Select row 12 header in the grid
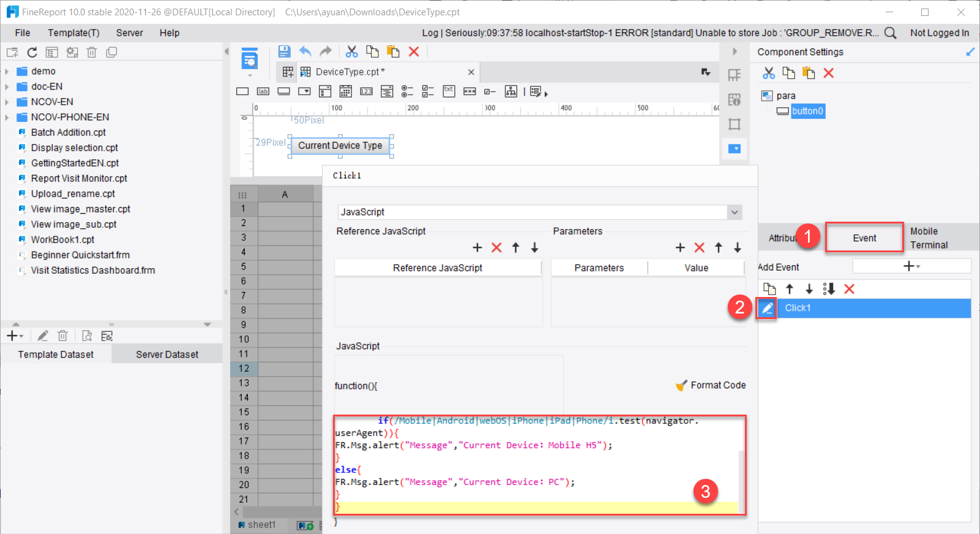The width and height of the screenshot is (980, 534). click(244, 369)
